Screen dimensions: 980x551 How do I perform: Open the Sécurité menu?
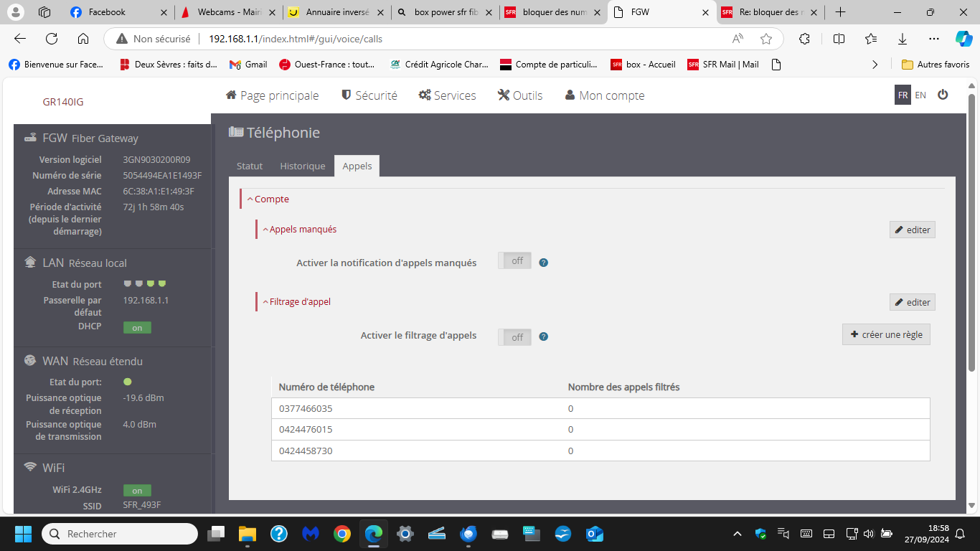pyautogui.click(x=369, y=95)
